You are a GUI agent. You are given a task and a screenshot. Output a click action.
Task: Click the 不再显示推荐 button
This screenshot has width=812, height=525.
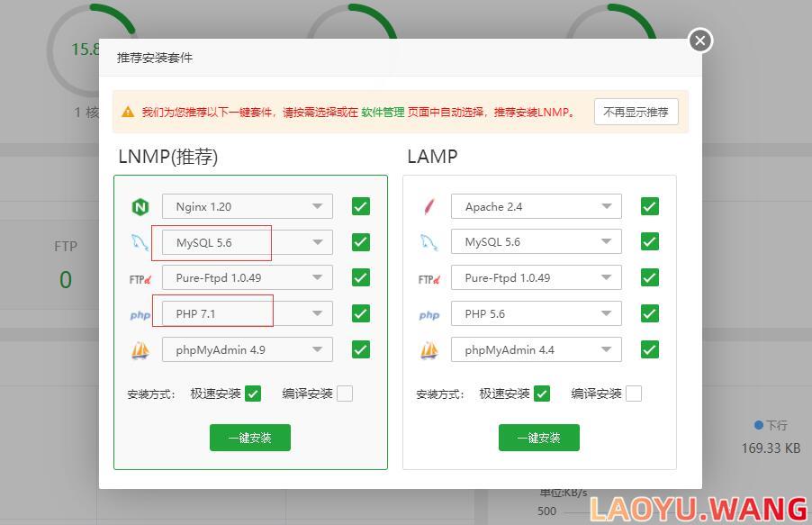tap(636, 112)
